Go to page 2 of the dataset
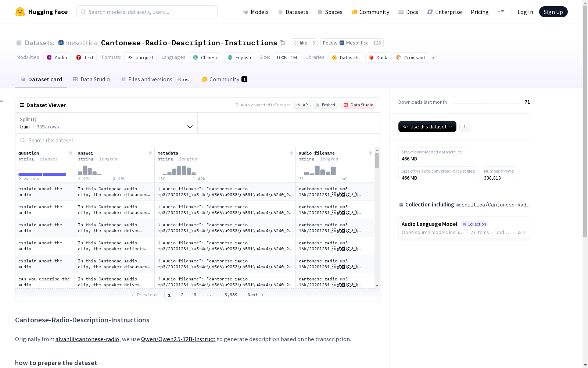 tap(182, 295)
